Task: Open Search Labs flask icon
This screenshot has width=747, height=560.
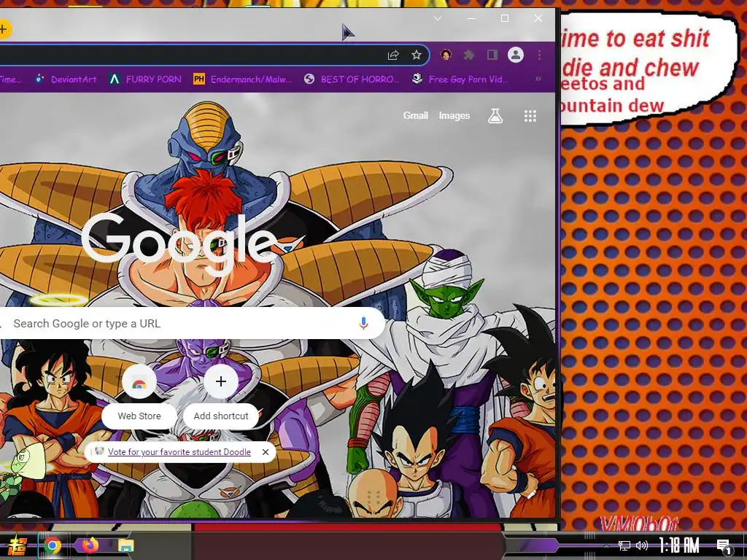Action: (x=495, y=116)
